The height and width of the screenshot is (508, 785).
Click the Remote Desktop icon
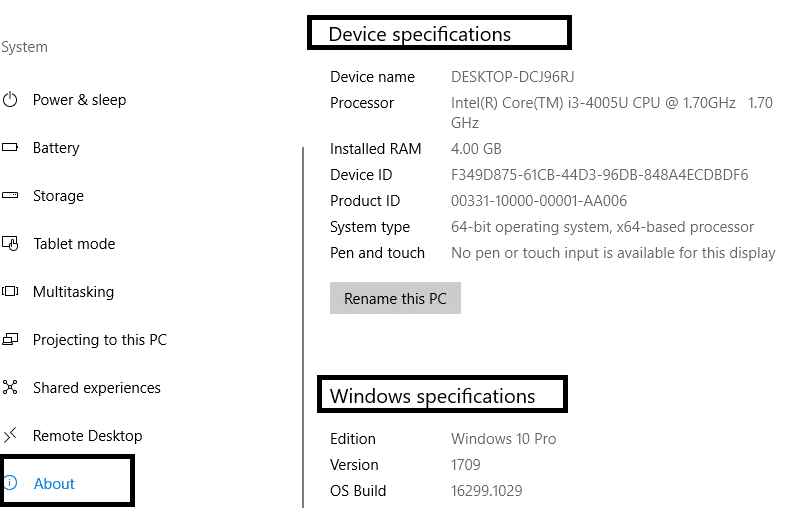tap(11, 436)
